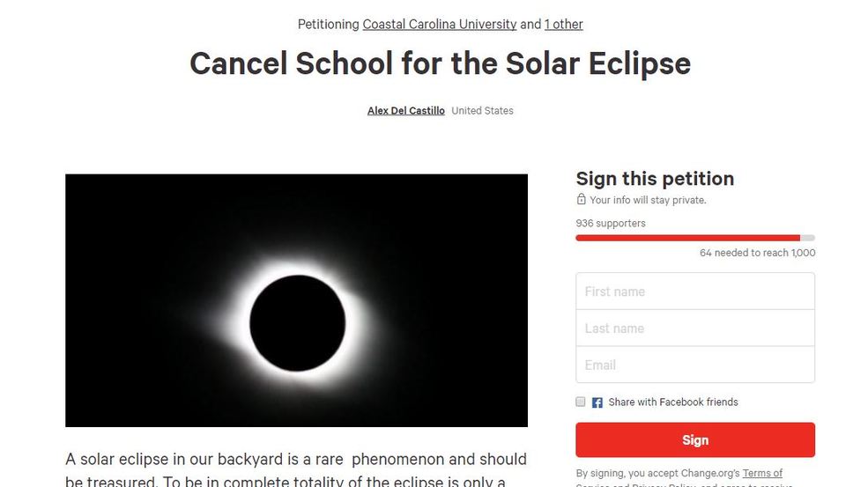This screenshot has height=487, width=868.
Task: Click the 'Sign this petition' heading
Action: (655, 179)
